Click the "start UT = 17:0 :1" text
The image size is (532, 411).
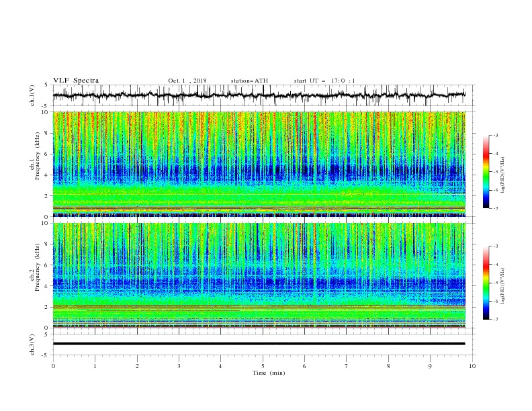click(324, 81)
